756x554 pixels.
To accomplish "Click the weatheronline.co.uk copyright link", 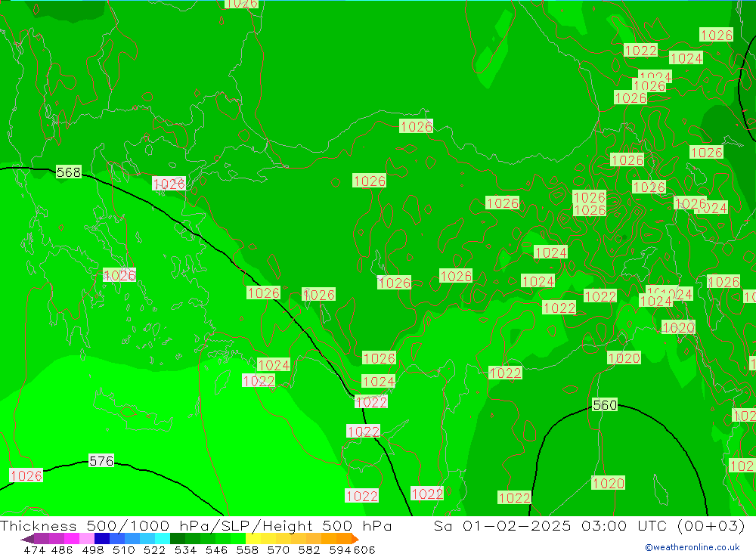I will point(692,547).
